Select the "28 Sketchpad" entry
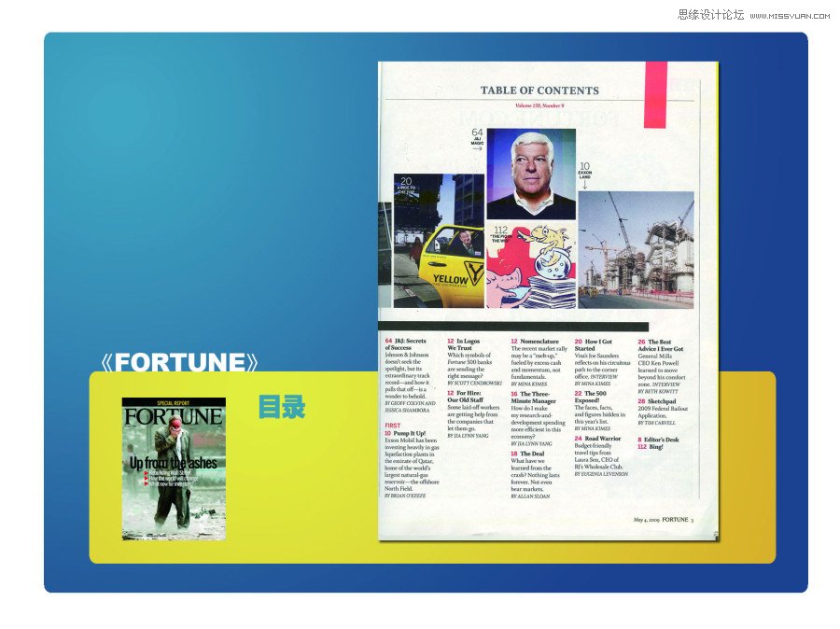This screenshot has height=629, width=840. (x=657, y=400)
